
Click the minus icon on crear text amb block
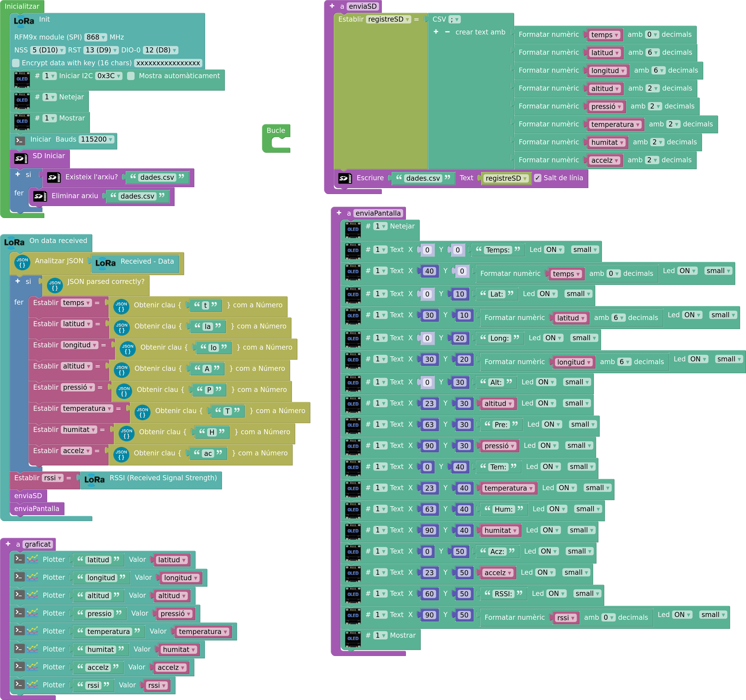[447, 32]
